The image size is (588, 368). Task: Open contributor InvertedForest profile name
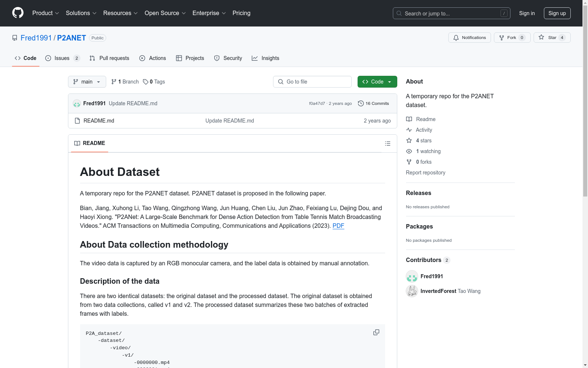(438, 291)
